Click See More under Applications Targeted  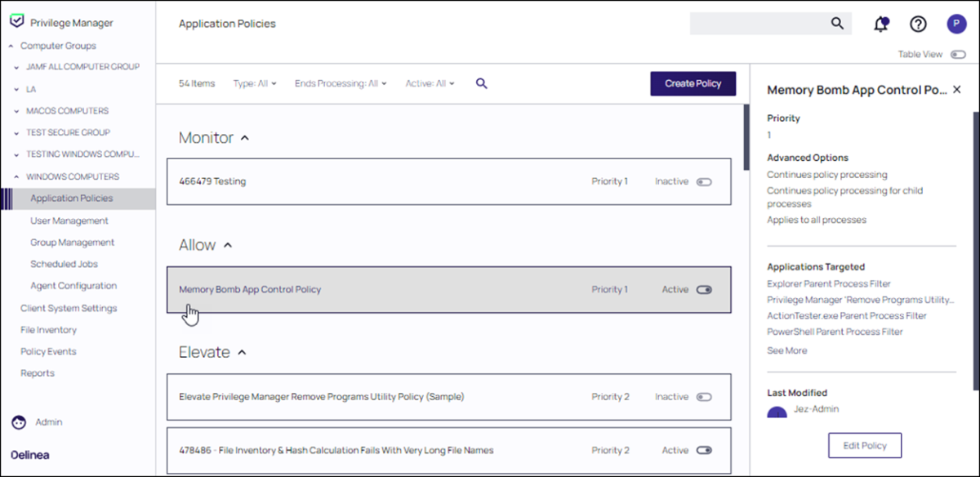click(786, 350)
